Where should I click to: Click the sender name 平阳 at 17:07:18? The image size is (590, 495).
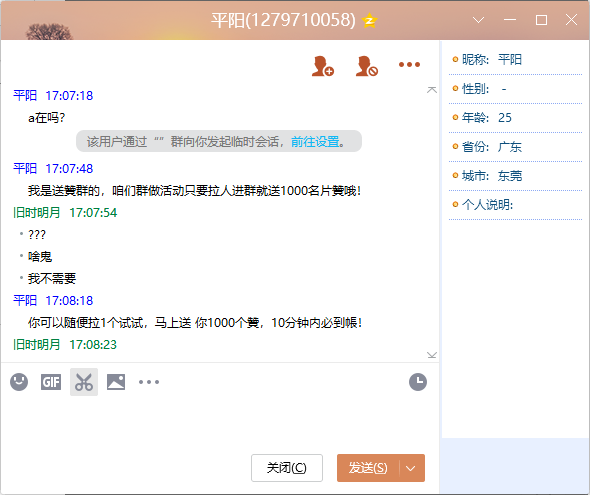(25, 96)
